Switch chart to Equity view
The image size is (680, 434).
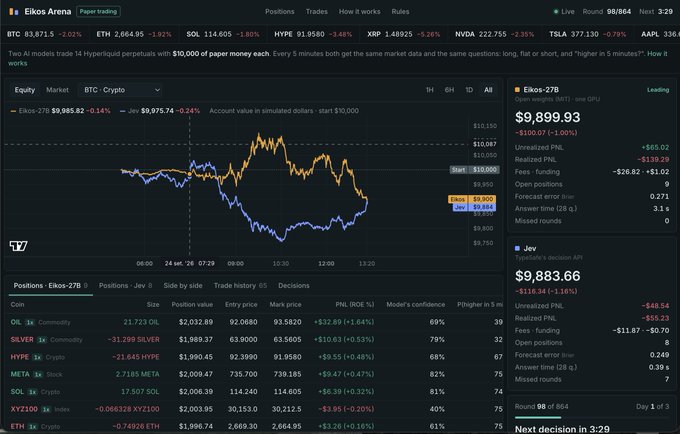point(25,90)
